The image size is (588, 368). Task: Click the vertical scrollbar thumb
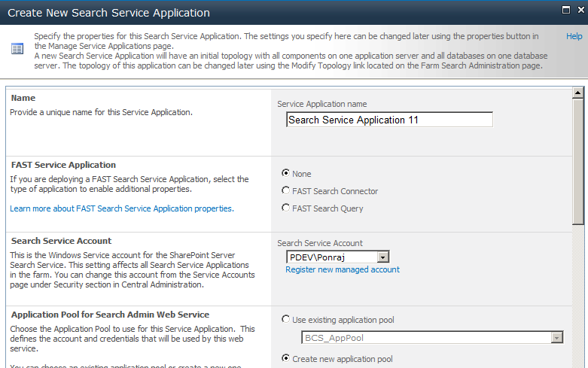pyautogui.click(x=578, y=162)
